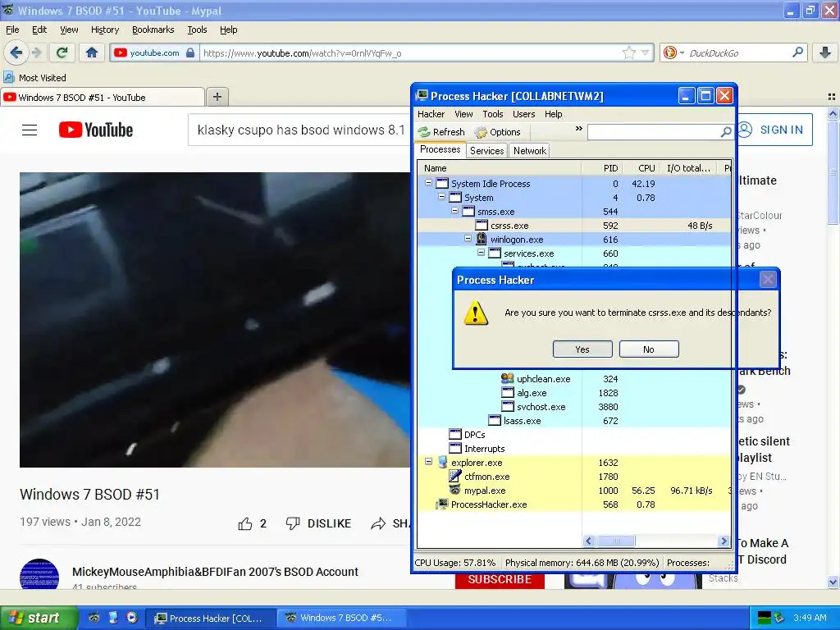Screen dimensions: 840x630
Task: Open the Tools menu in Process Hacker
Action: [x=492, y=114]
